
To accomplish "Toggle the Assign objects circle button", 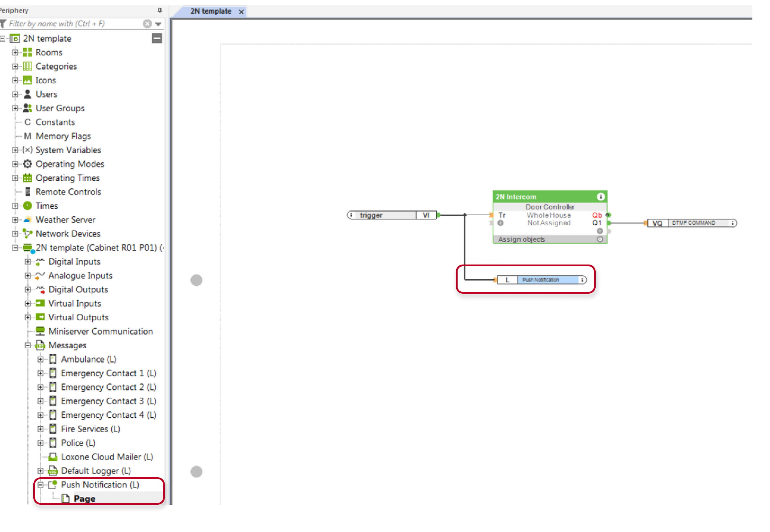I will click(600, 239).
